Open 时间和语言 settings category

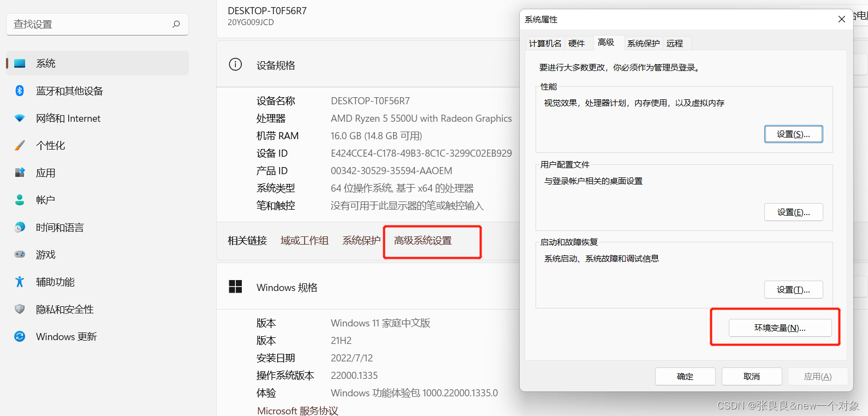click(x=97, y=227)
